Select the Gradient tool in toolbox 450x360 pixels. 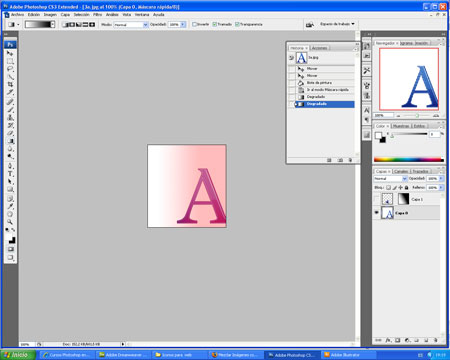[x=10, y=141]
